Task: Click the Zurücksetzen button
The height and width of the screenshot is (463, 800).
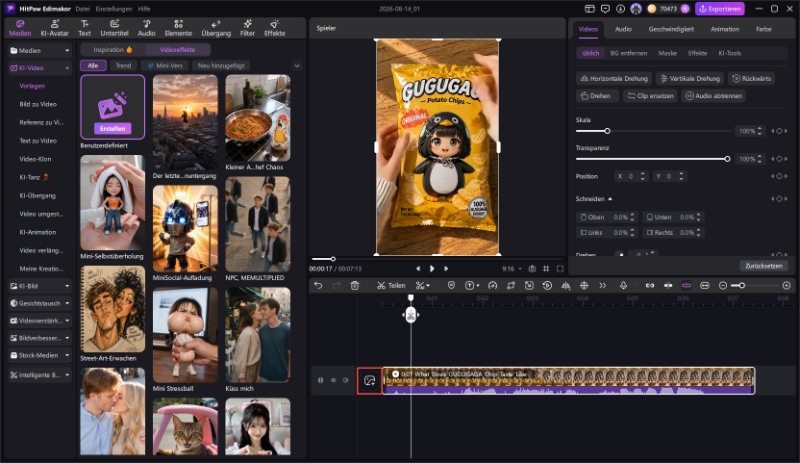Action: point(763,266)
